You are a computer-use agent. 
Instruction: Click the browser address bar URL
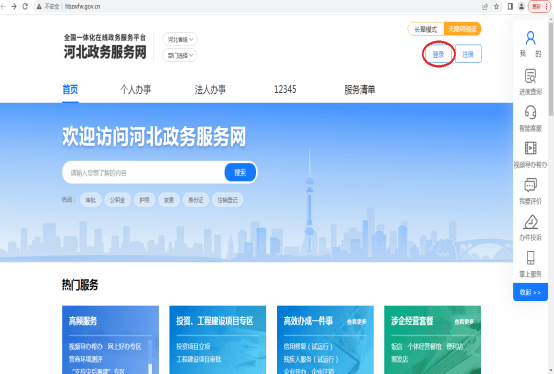[83, 6]
